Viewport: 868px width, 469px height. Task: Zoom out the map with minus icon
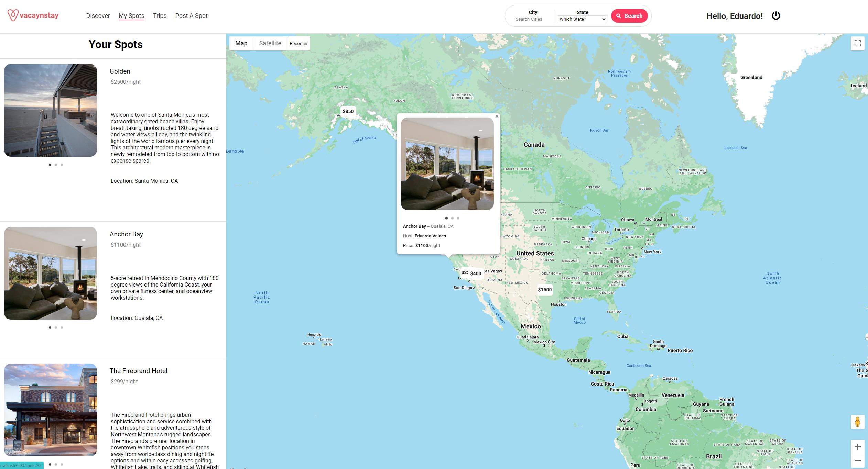point(857,461)
